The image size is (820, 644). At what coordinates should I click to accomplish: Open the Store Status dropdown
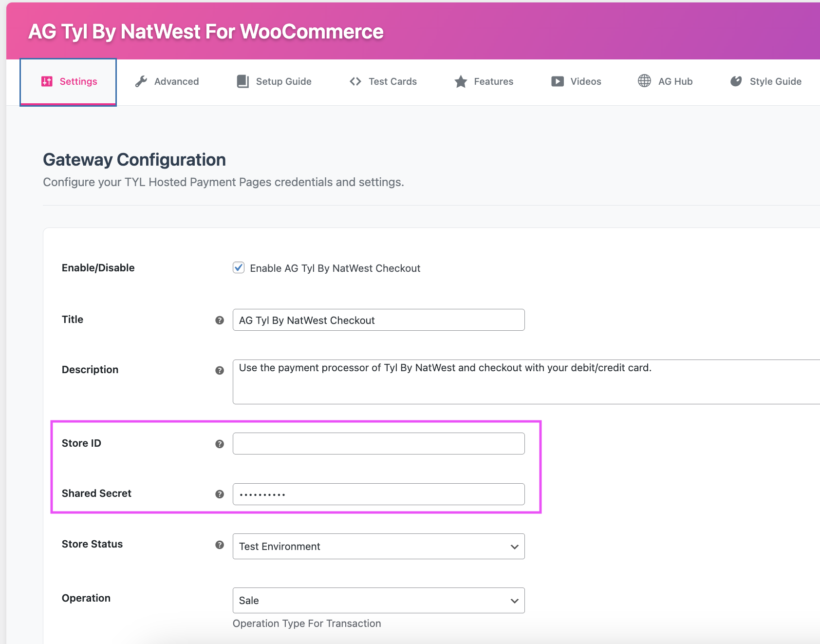pyautogui.click(x=378, y=546)
